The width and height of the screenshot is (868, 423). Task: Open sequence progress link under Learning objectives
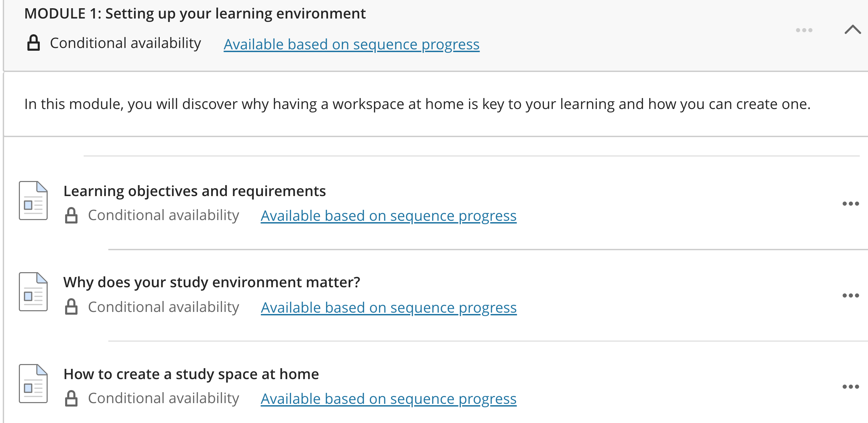pos(388,216)
